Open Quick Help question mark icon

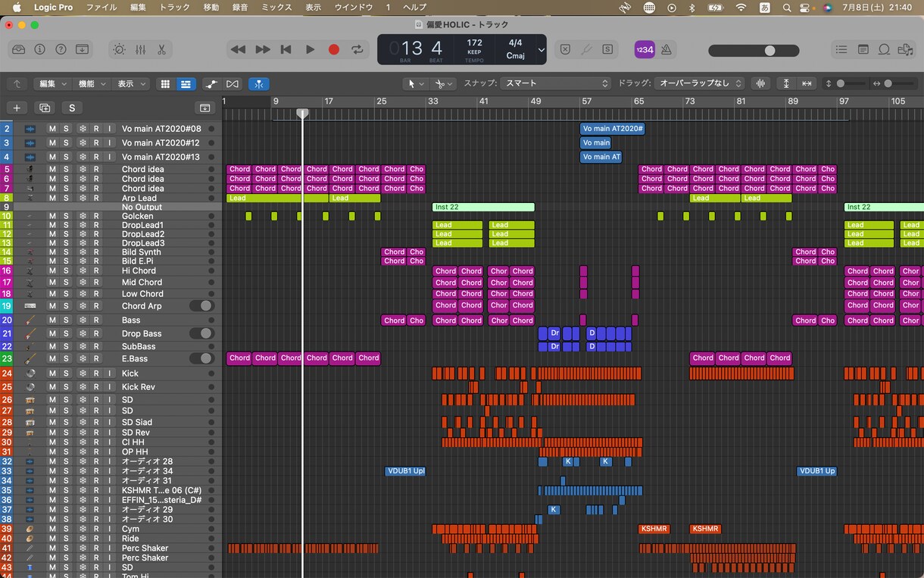[x=61, y=49]
